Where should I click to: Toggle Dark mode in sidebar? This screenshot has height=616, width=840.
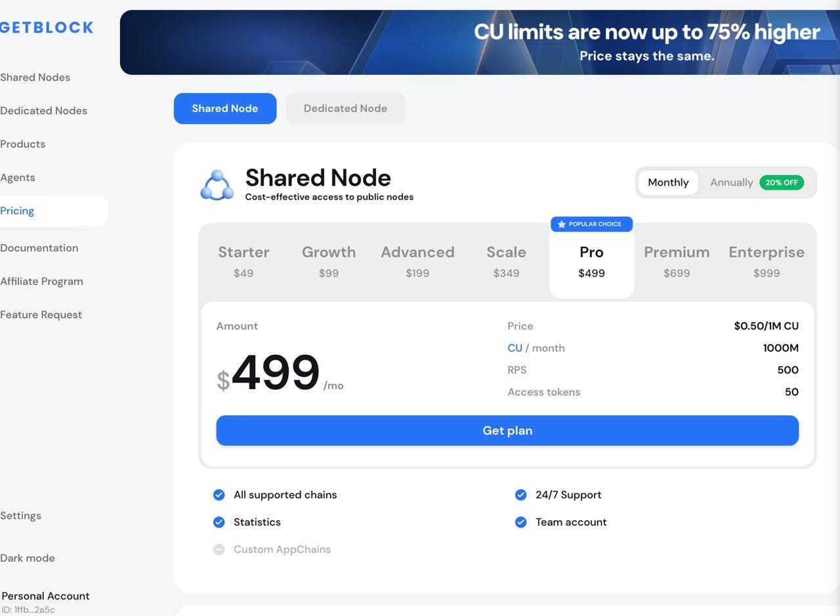tap(28, 558)
